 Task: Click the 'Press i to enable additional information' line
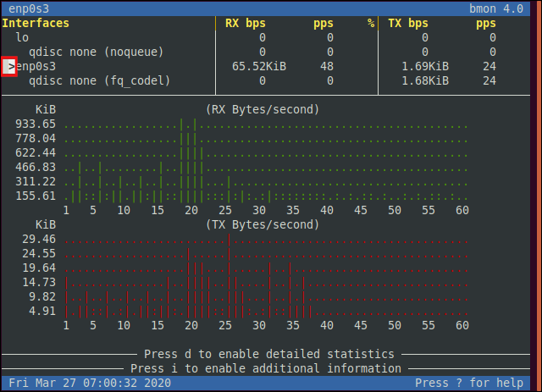(266, 368)
